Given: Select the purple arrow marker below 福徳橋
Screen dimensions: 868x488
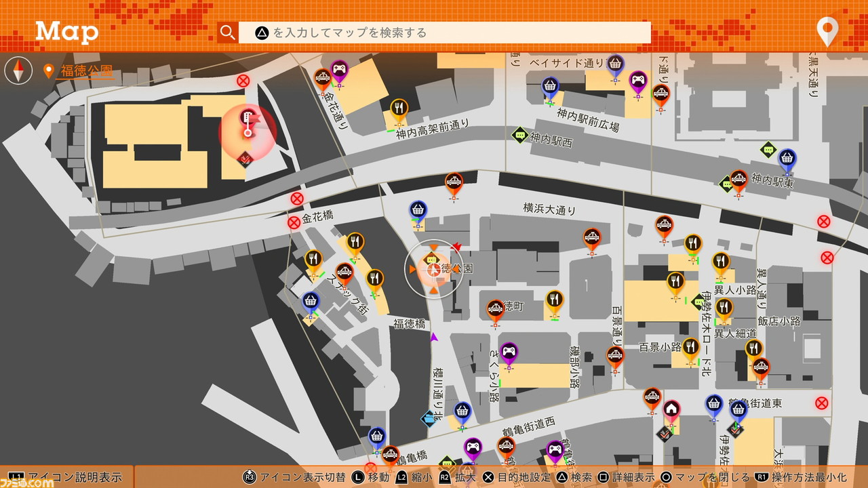Looking at the screenshot, I should pyautogui.click(x=434, y=337).
